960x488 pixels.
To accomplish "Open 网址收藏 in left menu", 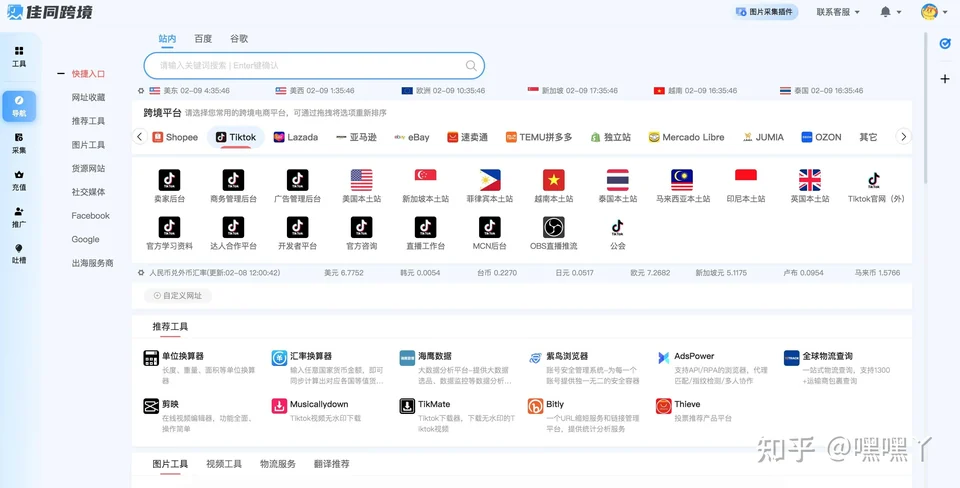I will [88, 97].
